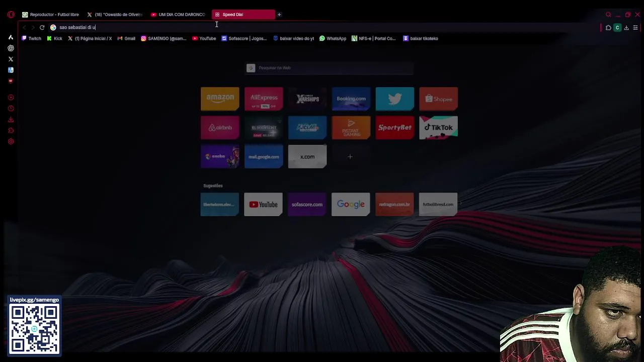Open Downloads from the sidebar

pyautogui.click(x=11, y=120)
